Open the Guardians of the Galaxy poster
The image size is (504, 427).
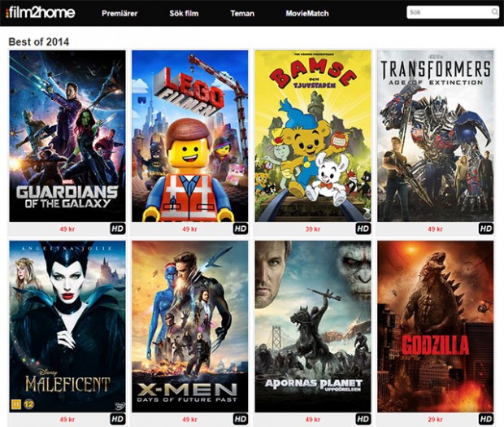tap(67, 136)
